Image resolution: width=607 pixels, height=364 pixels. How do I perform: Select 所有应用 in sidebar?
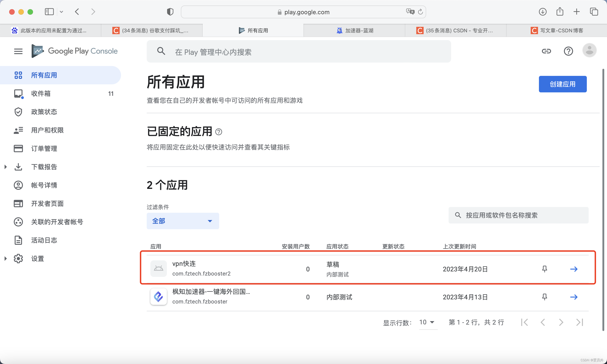tap(60, 75)
